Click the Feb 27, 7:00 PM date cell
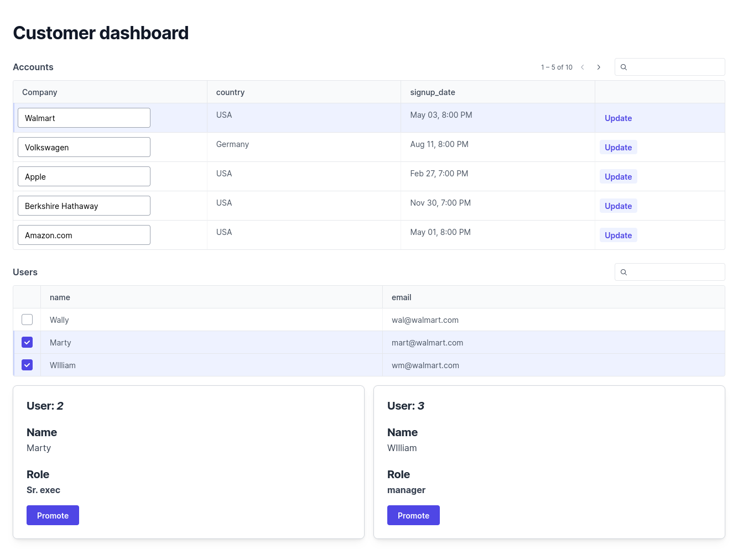Image resolution: width=743 pixels, height=560 pixels. 498,176
